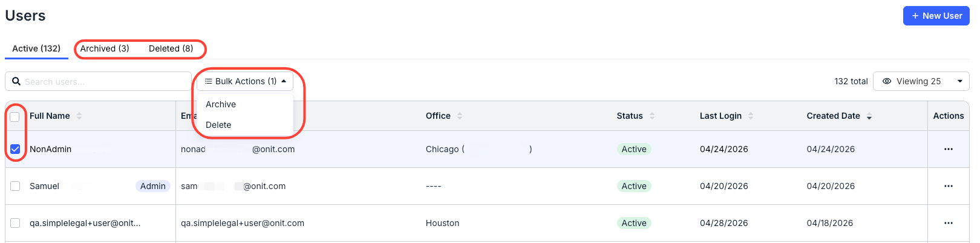Open actions menu for qa.simplelegal user row
Viewport: 980px width, 243px height.
948,223
